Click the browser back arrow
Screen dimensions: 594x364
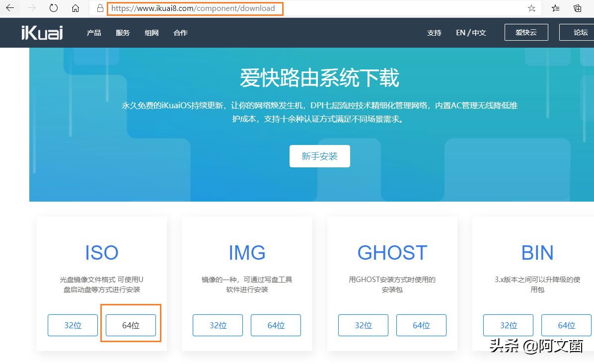pyautogui.click(x=10, y=8)
